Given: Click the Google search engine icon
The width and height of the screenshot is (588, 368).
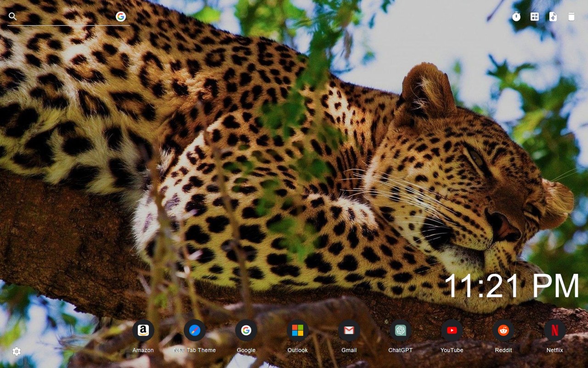Looking at the screenshot, I should click(121, 17).
